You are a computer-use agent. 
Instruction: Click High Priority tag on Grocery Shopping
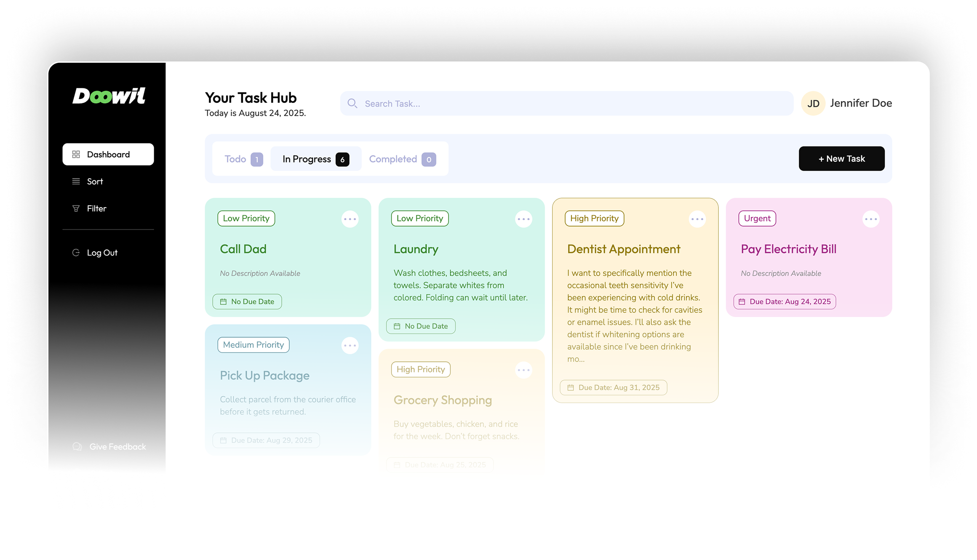pyautogui.click(x=421, y=369)
